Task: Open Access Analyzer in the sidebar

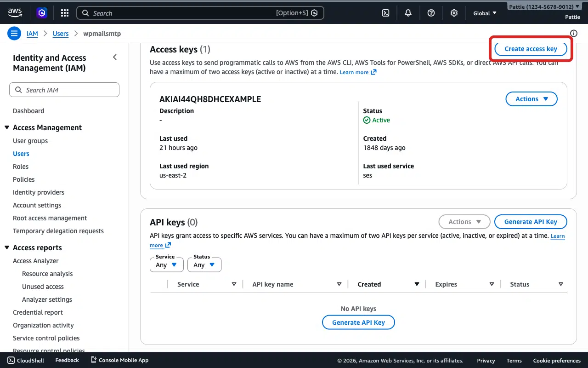Action: tap(36, 261)
